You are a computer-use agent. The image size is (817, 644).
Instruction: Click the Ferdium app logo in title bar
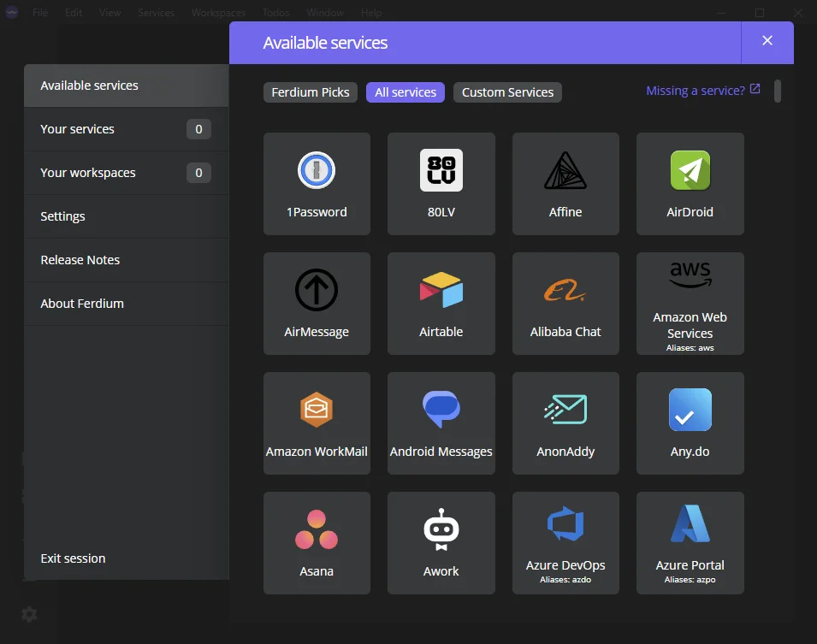pos(11,12)
